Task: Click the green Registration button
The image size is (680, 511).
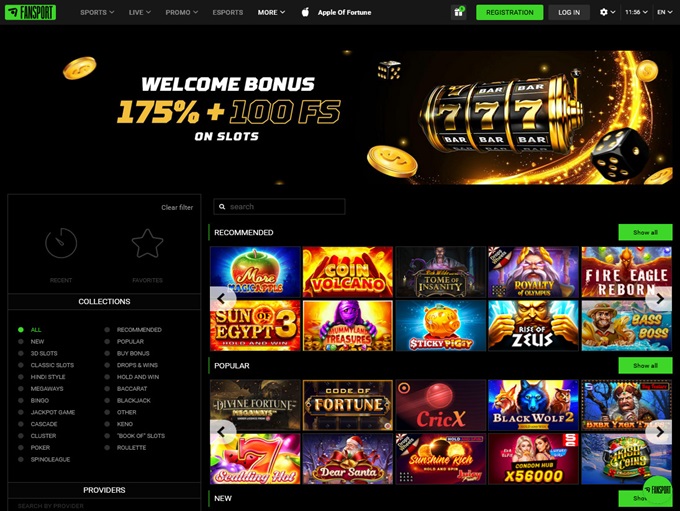Action: (510, 12)
